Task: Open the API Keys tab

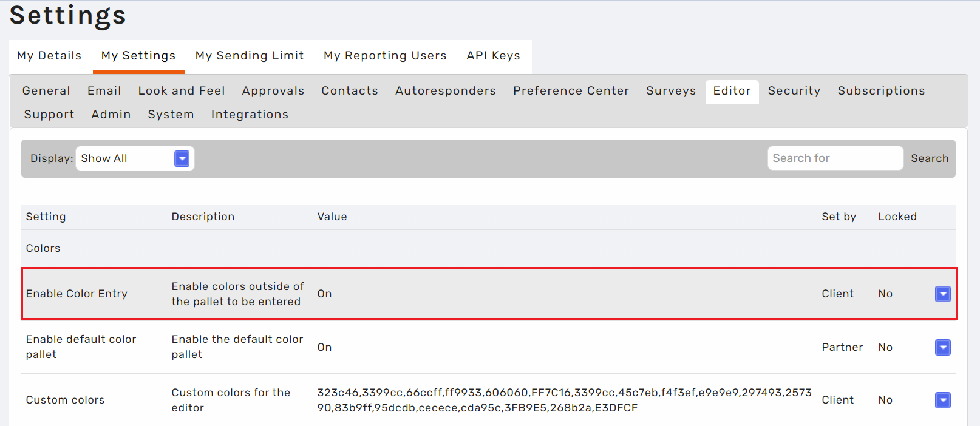Action: [x=493, y=56]
